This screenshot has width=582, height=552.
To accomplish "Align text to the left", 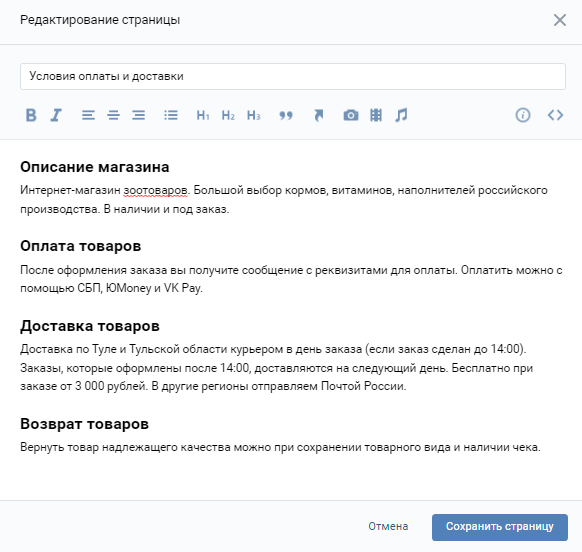I will [x=88, y=115].
